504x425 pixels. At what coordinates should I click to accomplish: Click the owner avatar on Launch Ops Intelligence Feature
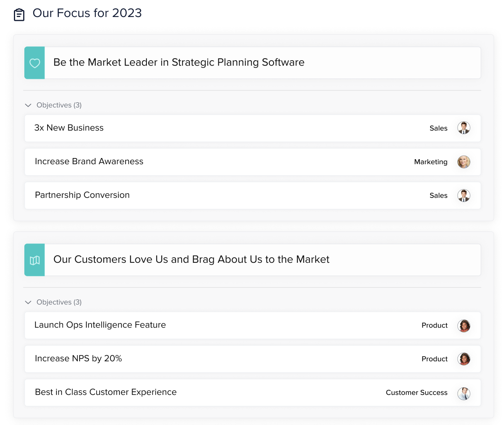[463, 326]
